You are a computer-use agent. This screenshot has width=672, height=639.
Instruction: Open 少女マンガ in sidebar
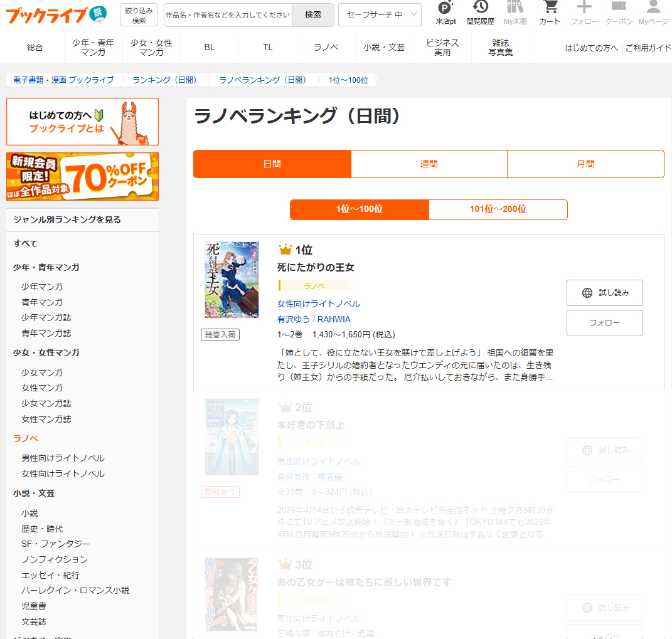[42, 372]
